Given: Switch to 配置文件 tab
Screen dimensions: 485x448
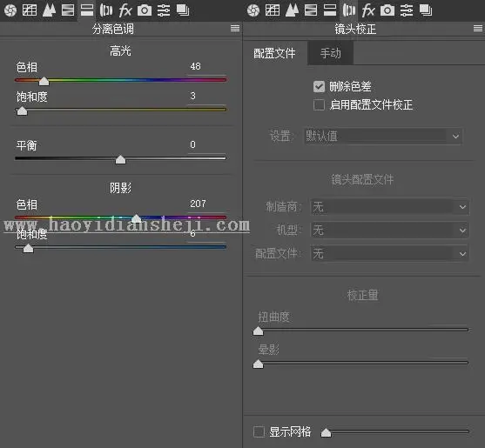Looking at the screenshot, I should 274,53.
